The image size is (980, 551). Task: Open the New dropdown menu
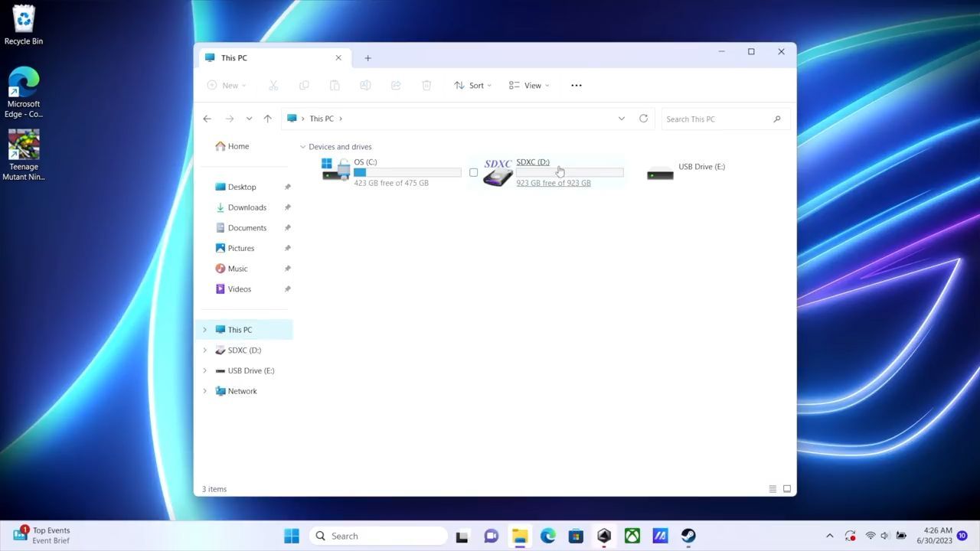[227, 85]
